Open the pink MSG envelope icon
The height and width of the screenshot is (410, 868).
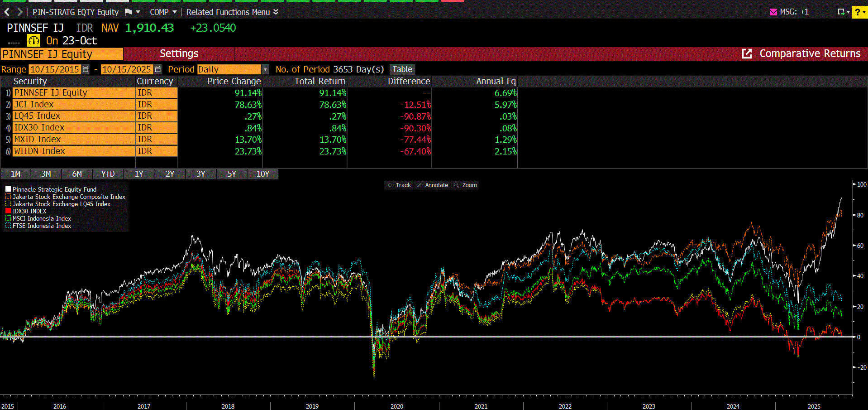(x=773, y=12)
